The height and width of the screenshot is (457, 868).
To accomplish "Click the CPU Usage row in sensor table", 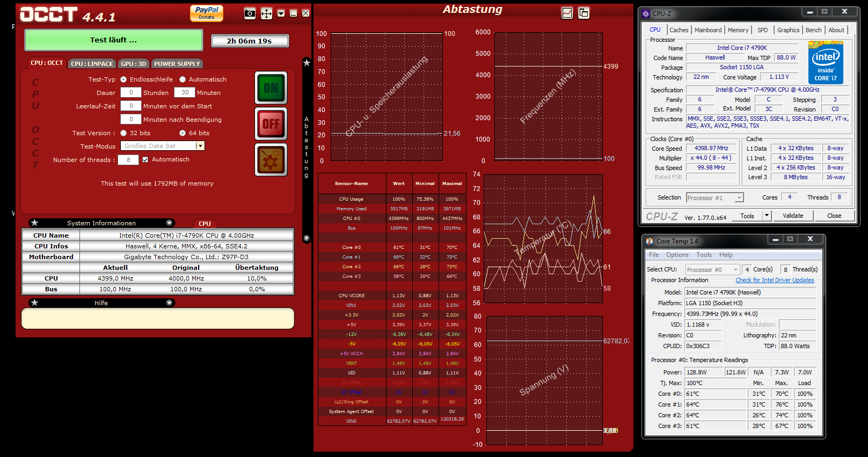I will (x=391, y=199).
